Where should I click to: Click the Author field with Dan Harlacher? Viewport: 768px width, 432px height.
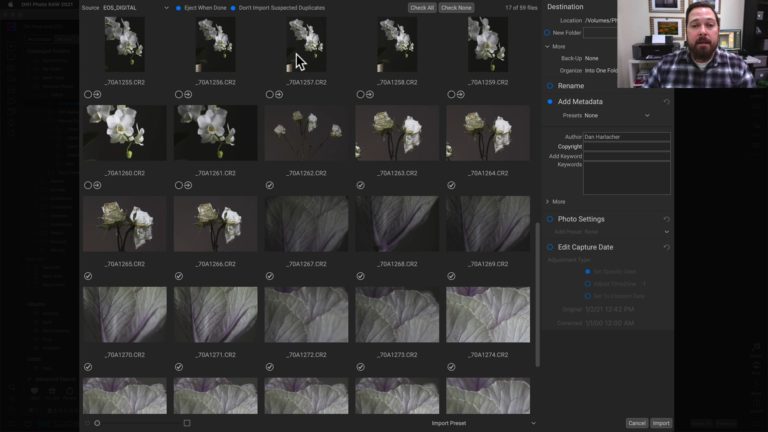coord(626,137)
